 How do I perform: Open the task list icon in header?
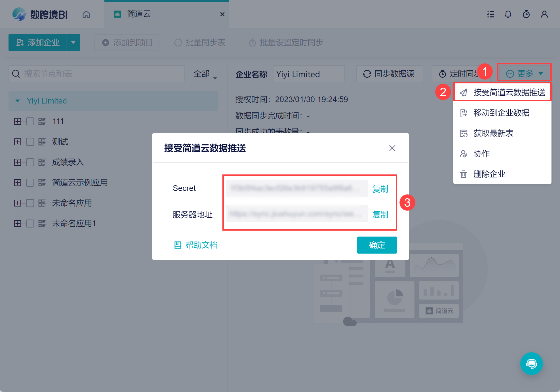click(x=490, y=14)
